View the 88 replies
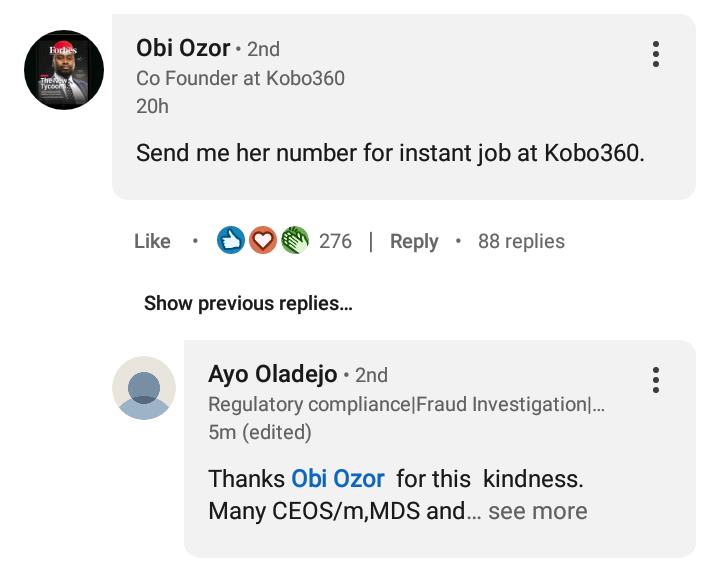This screenshot has width=720, height=575. (521, 241)
